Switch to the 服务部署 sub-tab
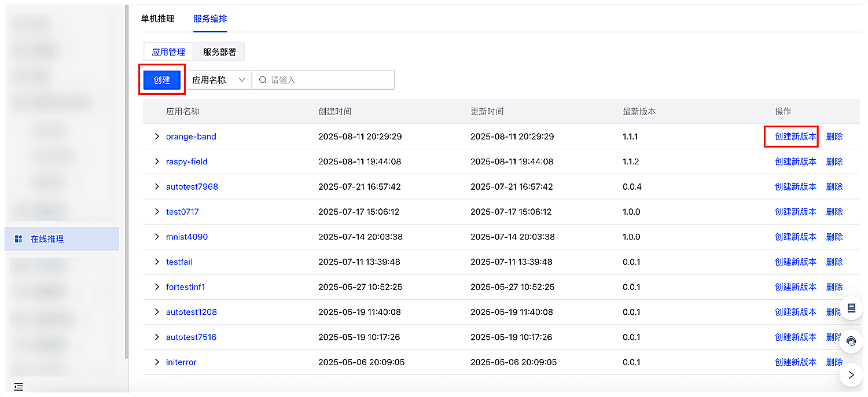The image size is (868, 397). [x=219, y=52]
